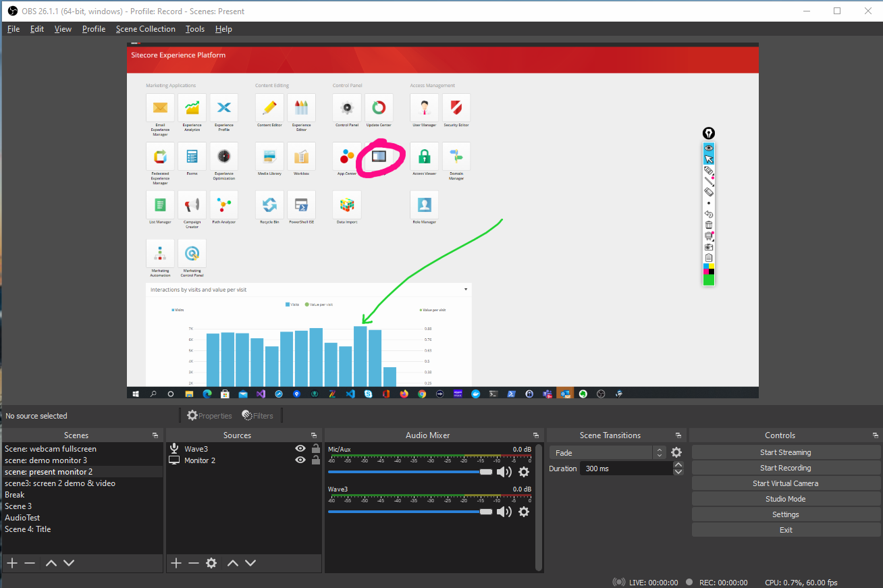Click the Start Recording button
The width and height of the screenshot is (883, 588).
coord(785,468)
